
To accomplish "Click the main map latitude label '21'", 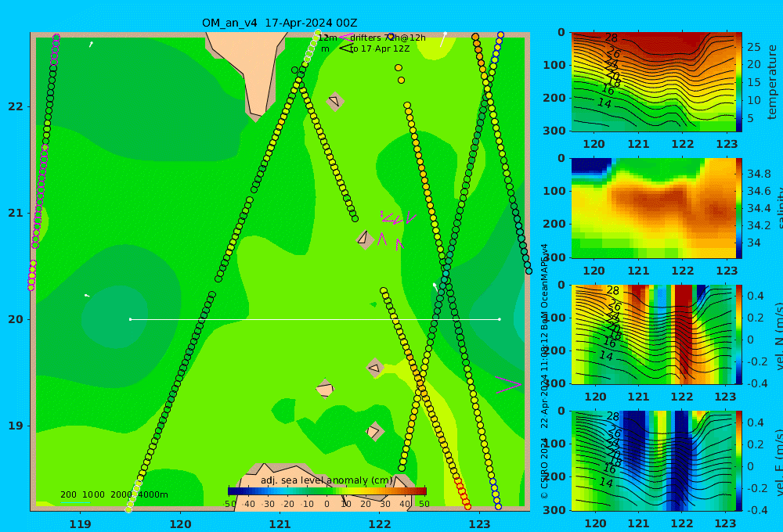I will 16,213.
